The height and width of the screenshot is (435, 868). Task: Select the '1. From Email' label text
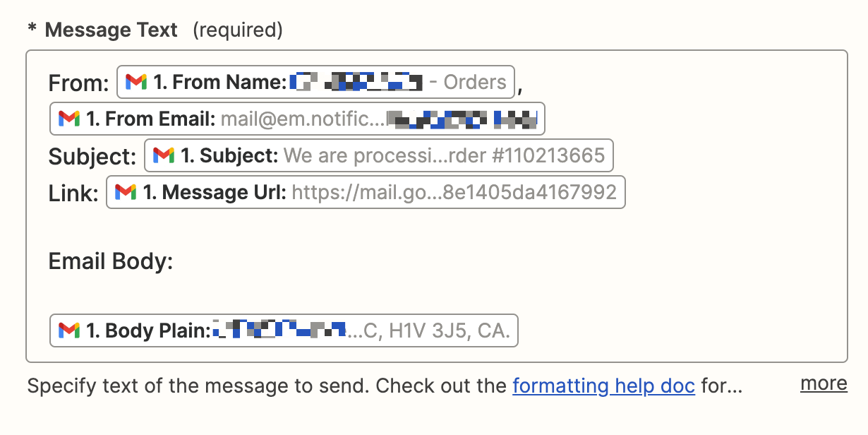coord(151,119)
